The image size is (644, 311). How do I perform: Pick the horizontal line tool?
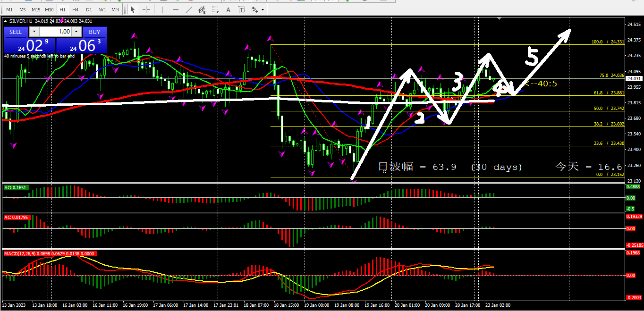click(176, 9)
